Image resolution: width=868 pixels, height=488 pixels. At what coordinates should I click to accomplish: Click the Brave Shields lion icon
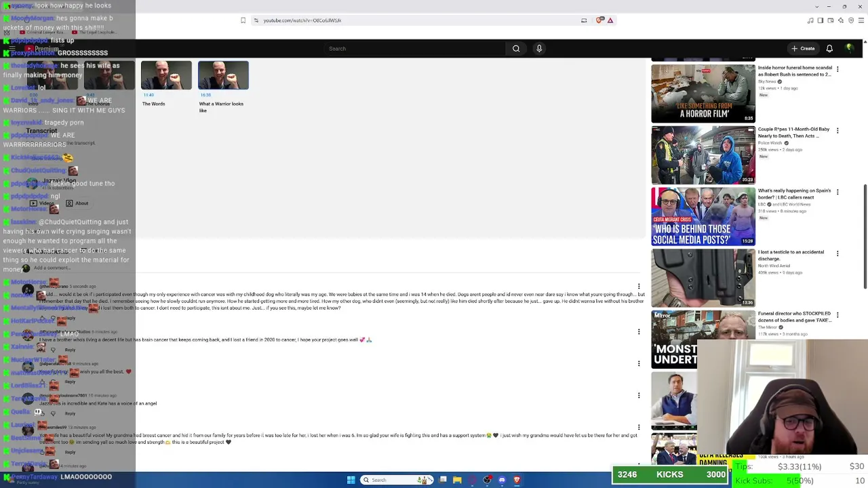coord(599,20)
